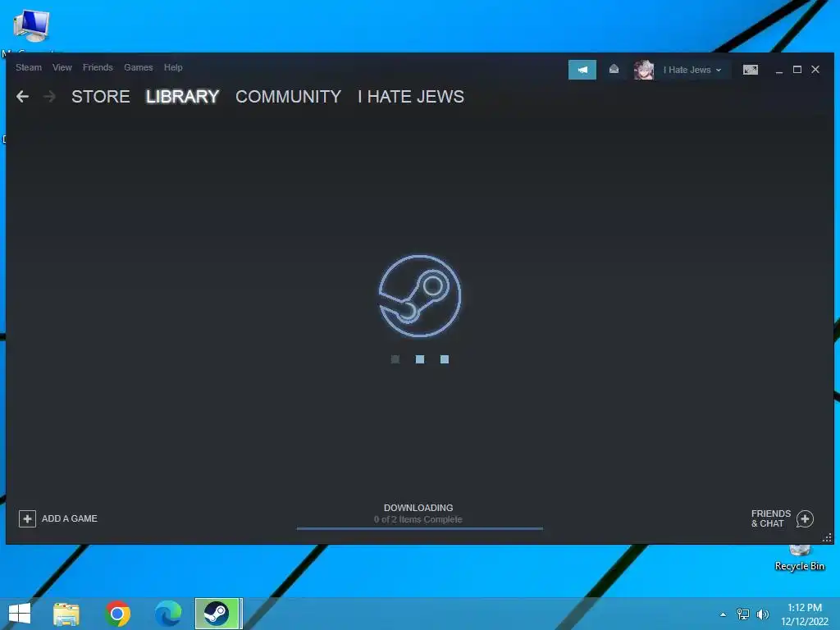The width and height of the screenshot is (840, 630).
Task: Click the plus icon beside ADD A GAME
Action: 27,518
